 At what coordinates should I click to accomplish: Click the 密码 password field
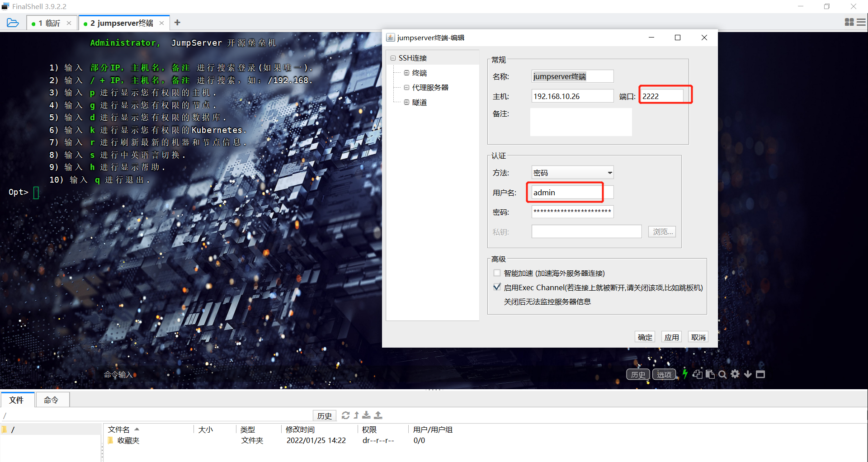pyautogui.click(x=572, y=212)
